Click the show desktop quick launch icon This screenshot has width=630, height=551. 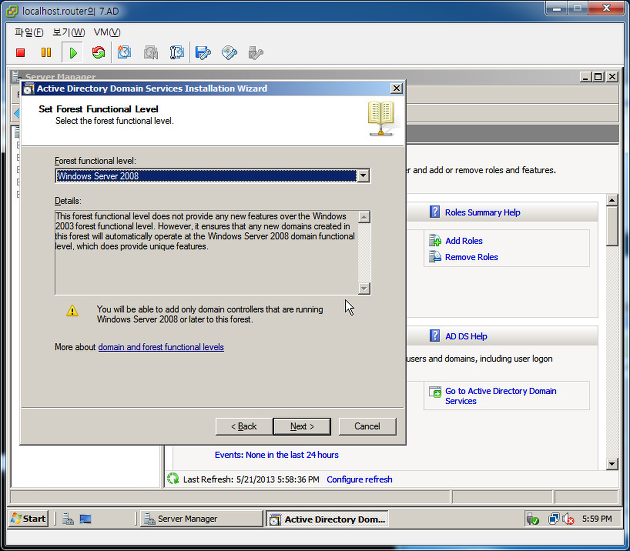(86, 519)
